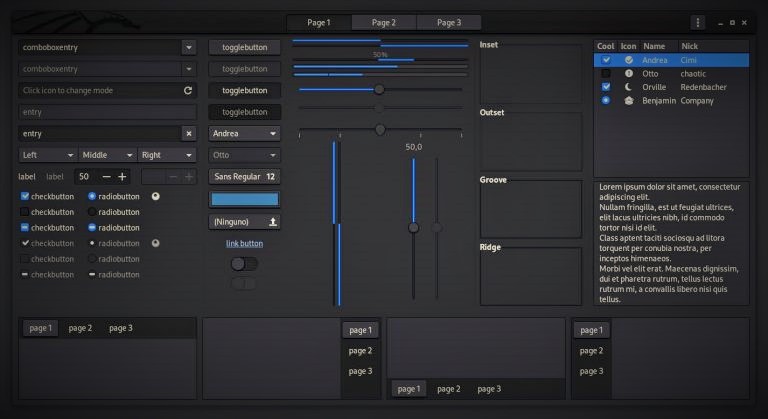
Task: Click the minus icon beside the 50 spin value
Action: (x=106, y=177)
